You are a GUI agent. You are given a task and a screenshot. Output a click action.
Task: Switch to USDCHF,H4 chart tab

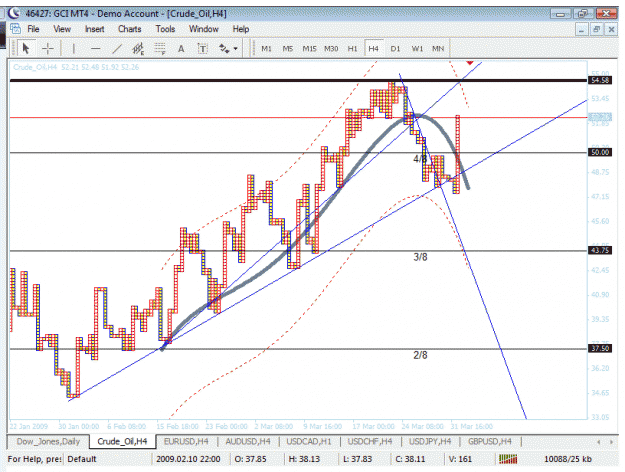[370, 441]
